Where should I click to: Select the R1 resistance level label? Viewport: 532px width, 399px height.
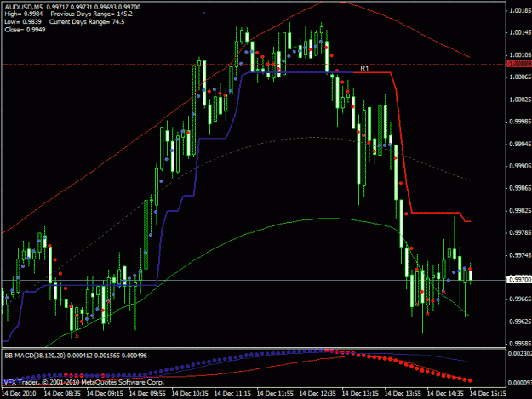364,68
